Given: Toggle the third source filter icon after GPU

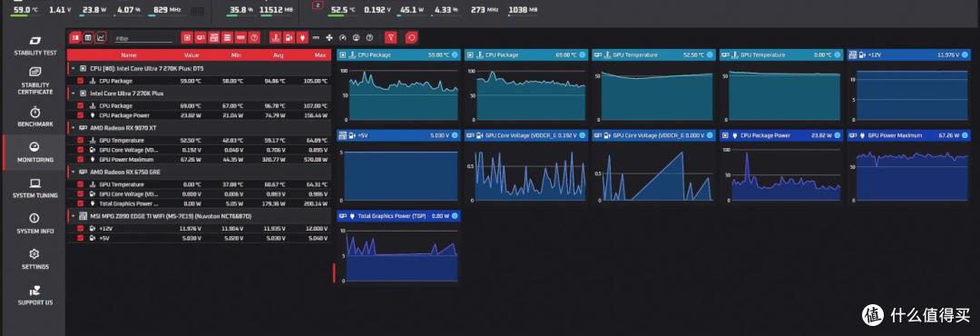Looking at the screenshot, I should tap(214, 37).
